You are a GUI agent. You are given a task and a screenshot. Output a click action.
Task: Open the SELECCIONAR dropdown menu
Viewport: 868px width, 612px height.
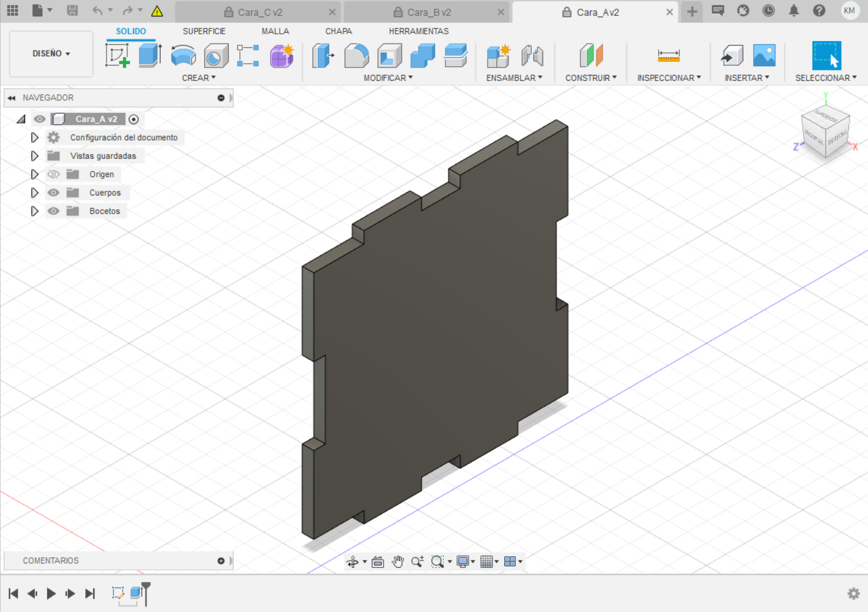(x=826, y=78)
